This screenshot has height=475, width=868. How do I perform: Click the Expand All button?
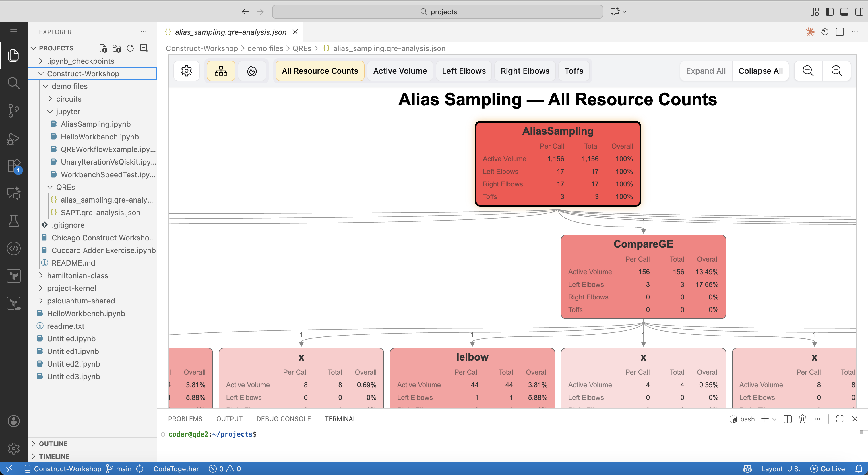pyautogui.click(x=706, y=71)
